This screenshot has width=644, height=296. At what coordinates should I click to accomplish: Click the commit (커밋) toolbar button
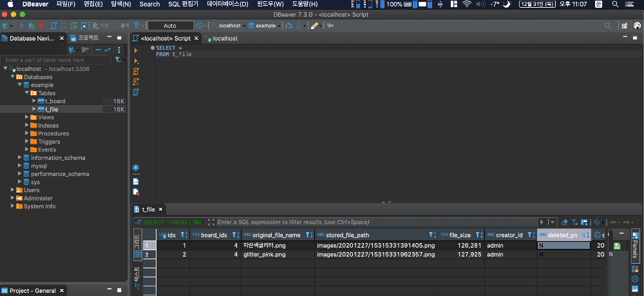[100, 26]
